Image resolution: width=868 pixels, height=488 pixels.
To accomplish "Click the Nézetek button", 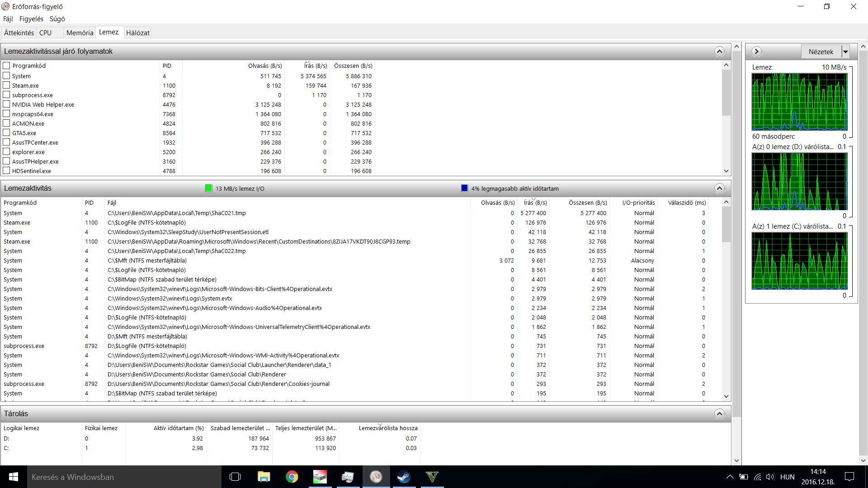I will 821,52.
